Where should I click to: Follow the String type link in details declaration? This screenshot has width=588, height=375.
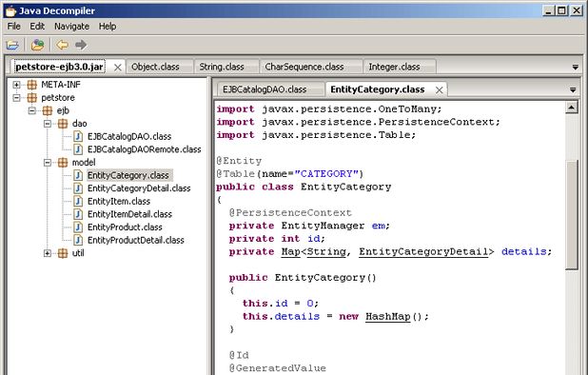[x=326, y=251]
